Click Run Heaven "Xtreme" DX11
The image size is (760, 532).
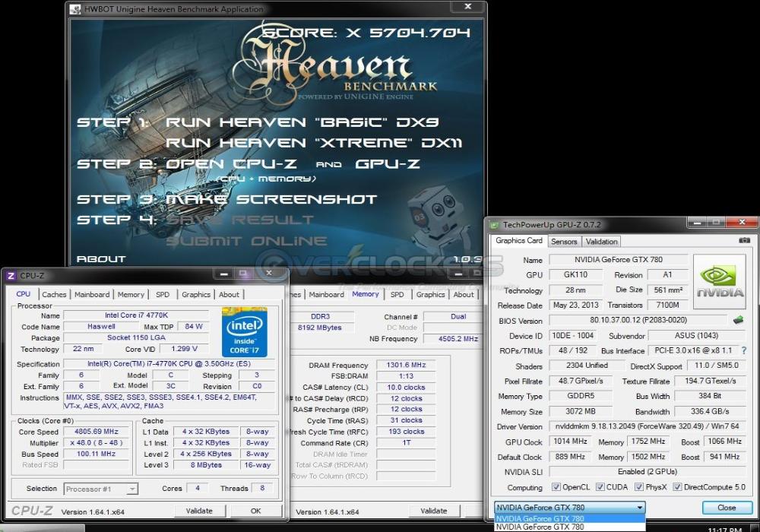314,143
